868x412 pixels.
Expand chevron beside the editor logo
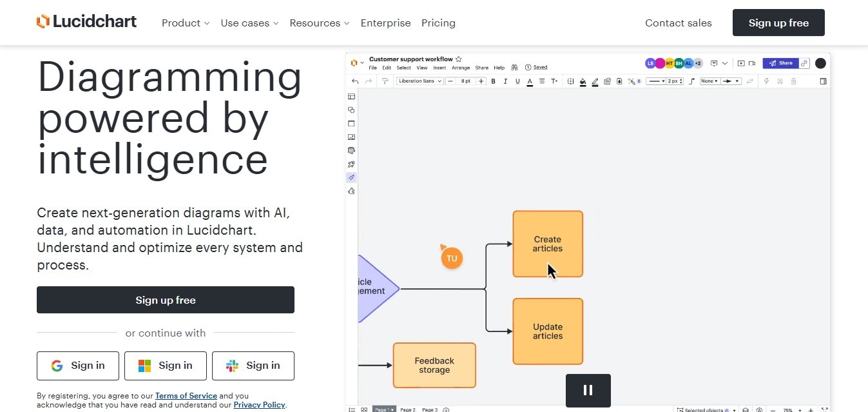pos(362,63)
